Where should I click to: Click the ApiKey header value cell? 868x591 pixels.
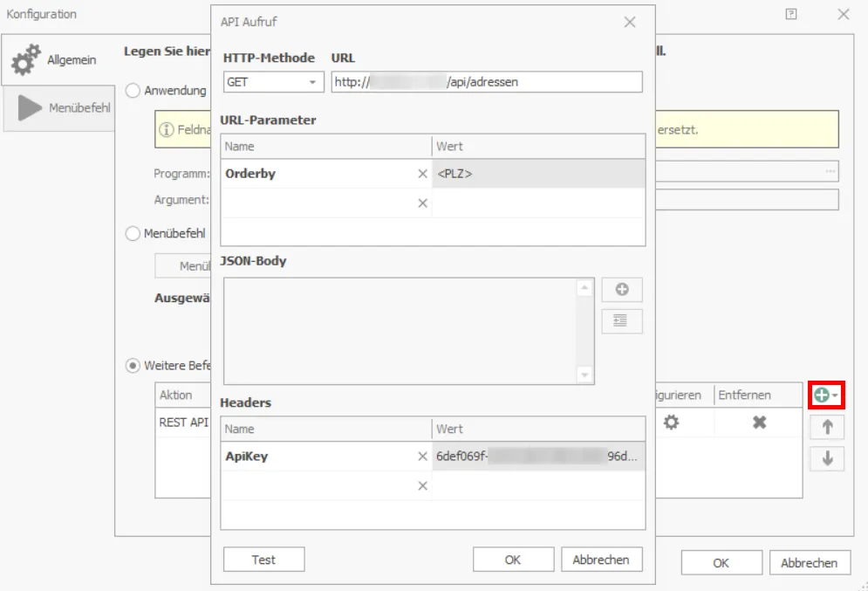tap(538, 457)
